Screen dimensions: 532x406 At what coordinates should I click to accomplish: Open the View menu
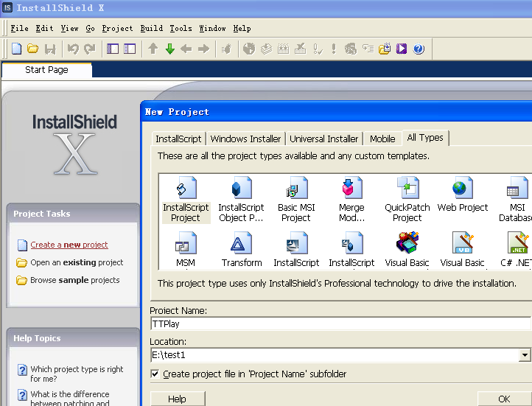(x=69, y=29)
